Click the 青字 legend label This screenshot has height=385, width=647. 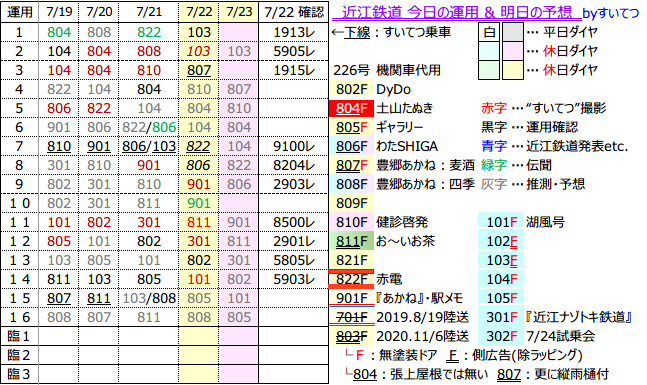[494, 146]
